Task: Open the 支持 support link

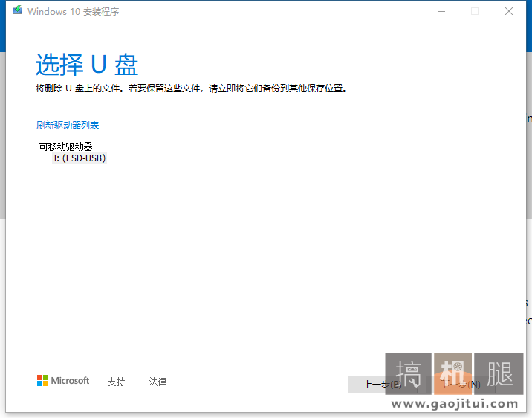Action: [117, 382]
